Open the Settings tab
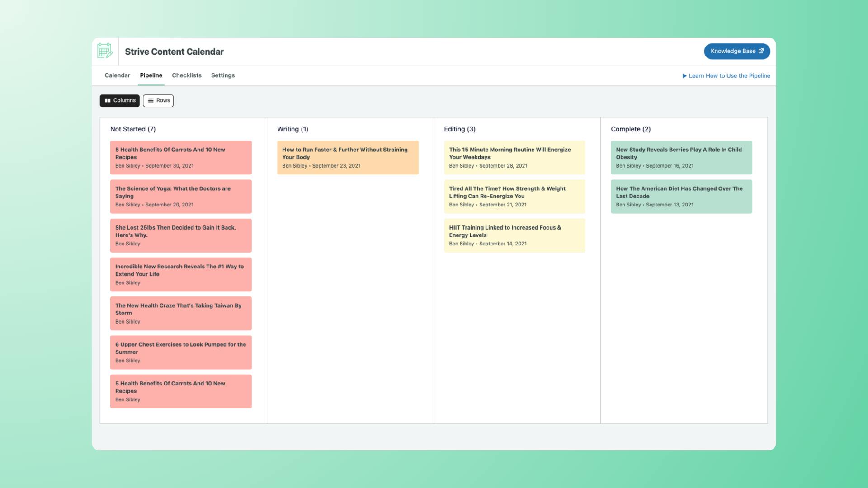 [x=223, y=75]
